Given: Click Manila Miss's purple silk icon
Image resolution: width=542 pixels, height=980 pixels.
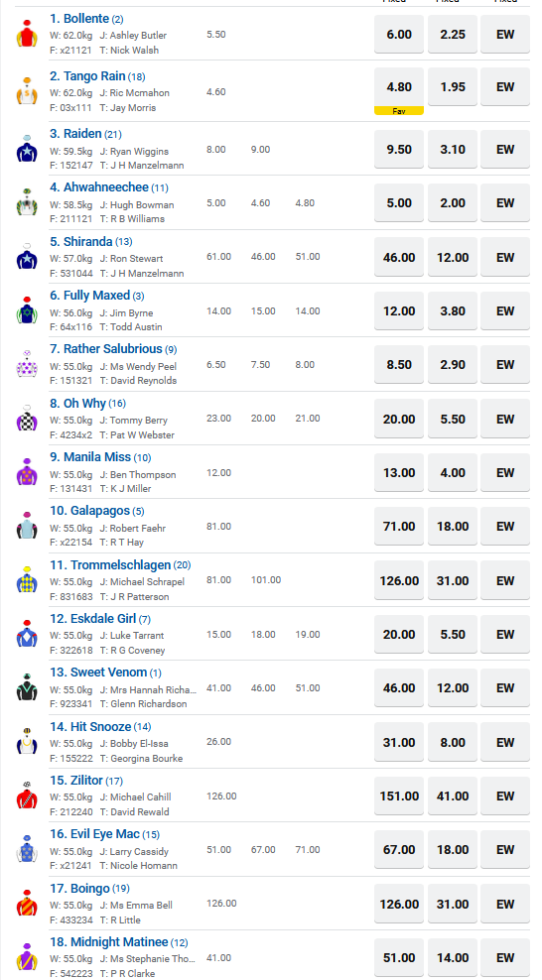Looking at the screenshot, I should (27, 472).
